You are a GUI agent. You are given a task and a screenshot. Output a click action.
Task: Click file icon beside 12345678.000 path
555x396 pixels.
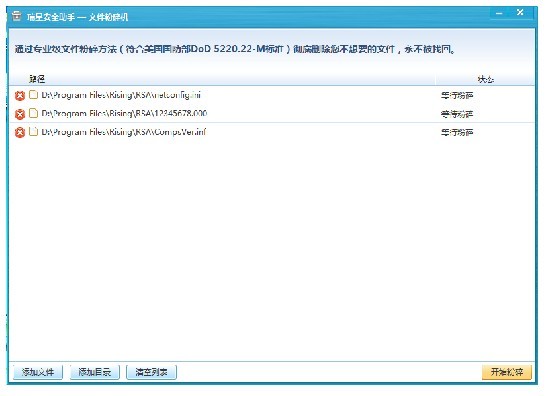tap(33, 113)
